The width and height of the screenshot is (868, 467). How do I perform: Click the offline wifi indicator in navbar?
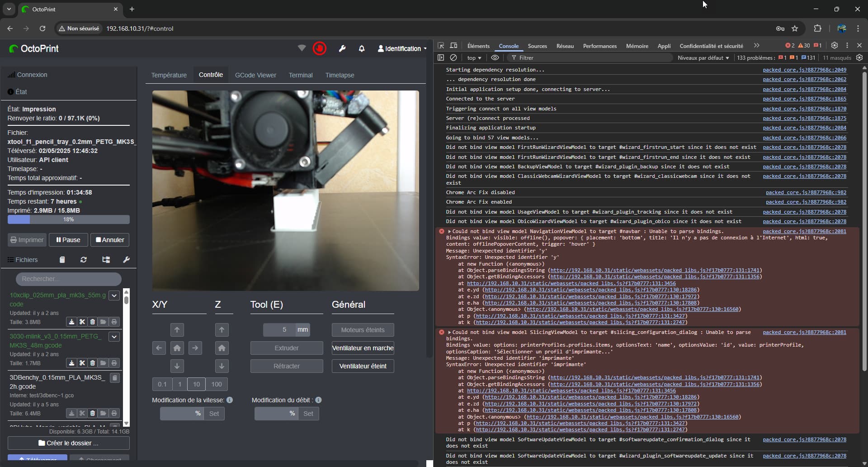tap(302, 48)
